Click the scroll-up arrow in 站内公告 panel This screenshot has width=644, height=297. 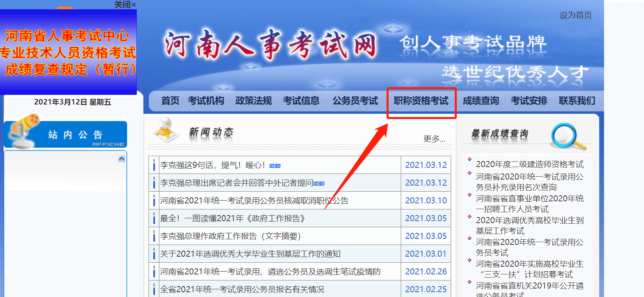pos(121,159)
